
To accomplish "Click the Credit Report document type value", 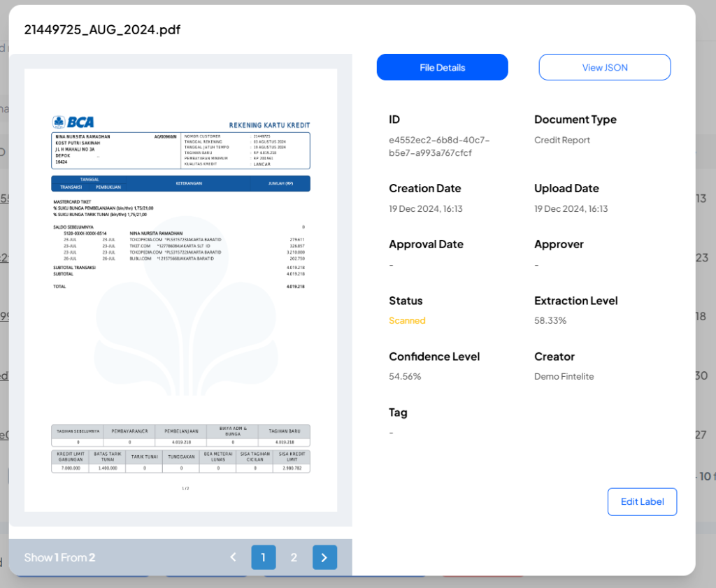I will coord(561,140).
